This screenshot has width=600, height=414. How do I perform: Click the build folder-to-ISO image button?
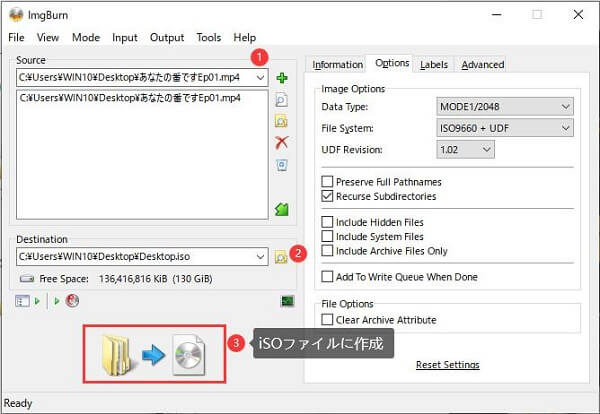(x=155, y=354)
